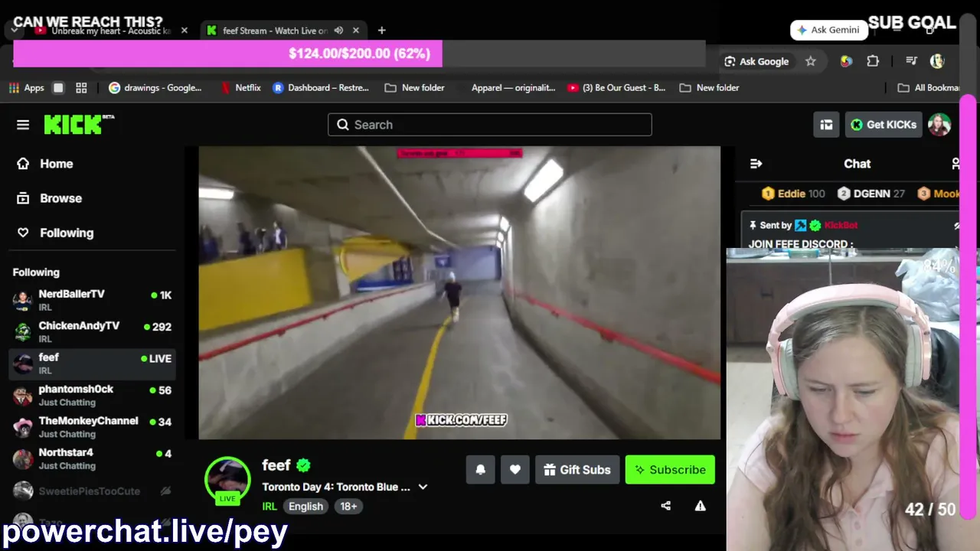Collapse the chat panel with the arrow icon

pos(756,164)
